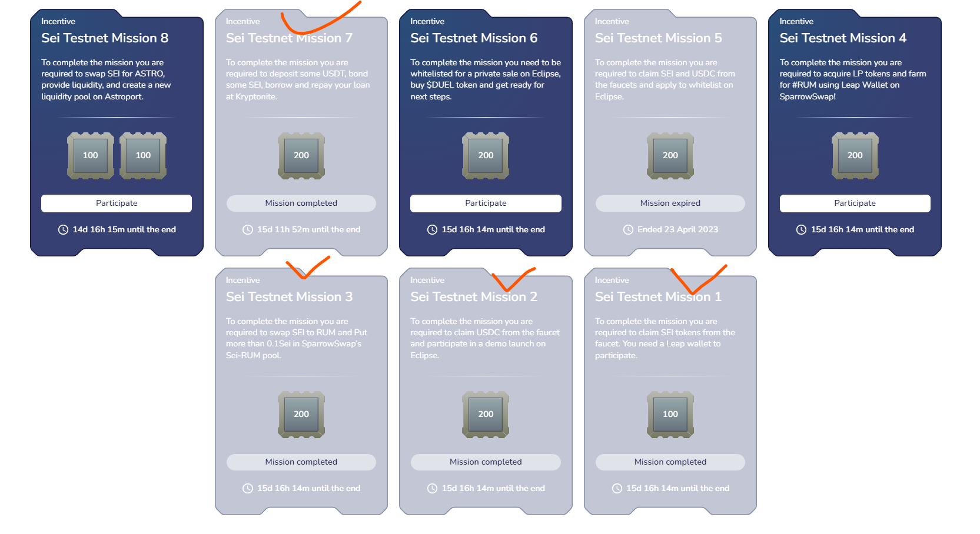
Task: Click the 200 reward chip on Mission 3
Action: (x=301, y=415)
